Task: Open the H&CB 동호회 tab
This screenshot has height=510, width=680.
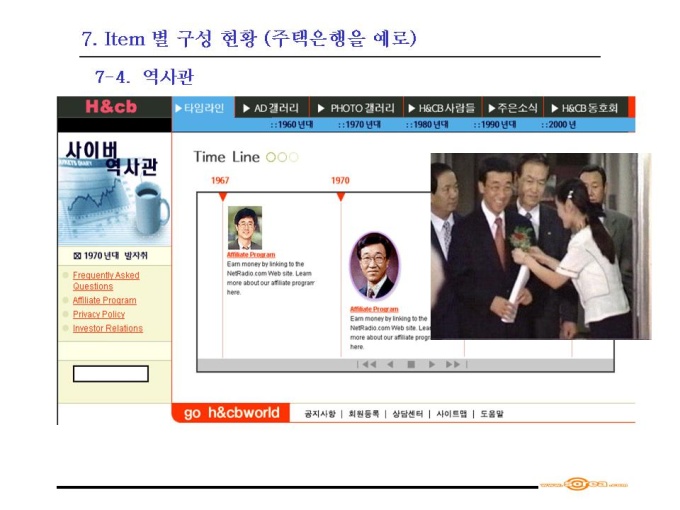Action: coord(584,108)
